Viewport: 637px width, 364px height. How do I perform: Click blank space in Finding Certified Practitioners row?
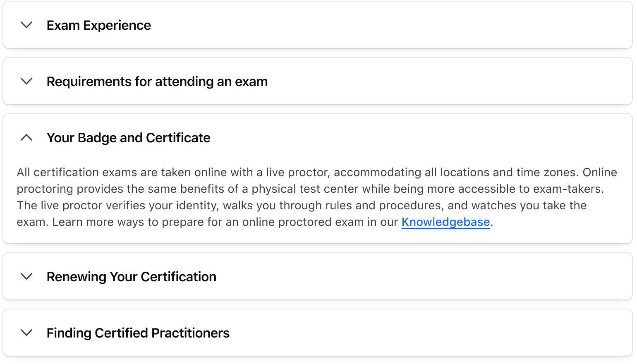click(x=414, y=333)
